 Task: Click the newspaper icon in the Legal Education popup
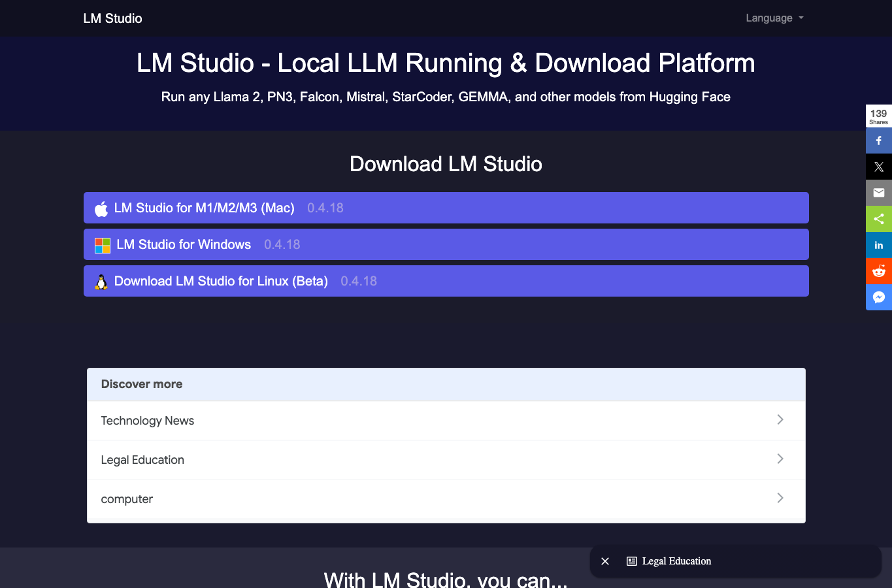[x=632, y=561]
